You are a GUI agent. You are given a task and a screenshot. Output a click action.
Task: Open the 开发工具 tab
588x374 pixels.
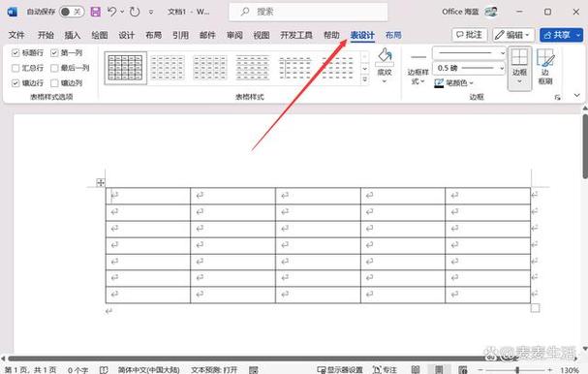296,35
